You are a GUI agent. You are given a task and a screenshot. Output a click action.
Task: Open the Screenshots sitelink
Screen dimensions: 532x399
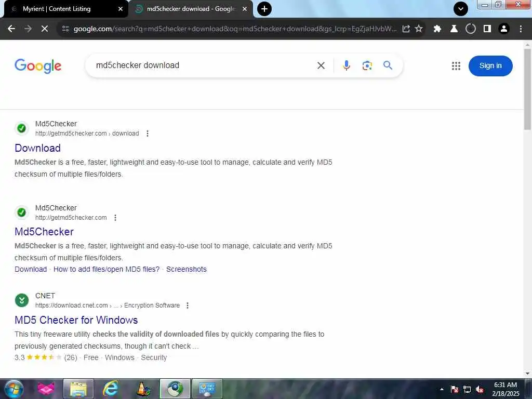[x=187, y=269]
